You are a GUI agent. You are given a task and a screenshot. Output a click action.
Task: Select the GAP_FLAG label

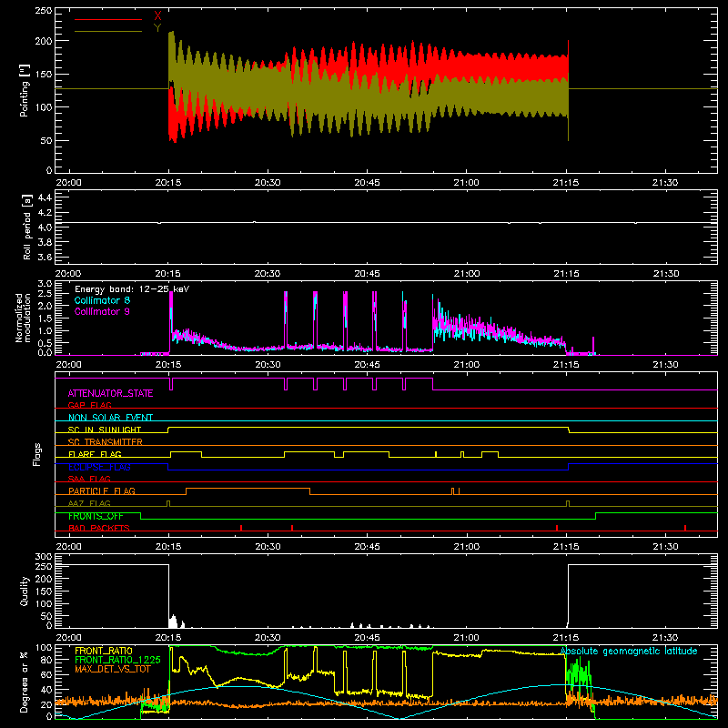tap(89, 405)
